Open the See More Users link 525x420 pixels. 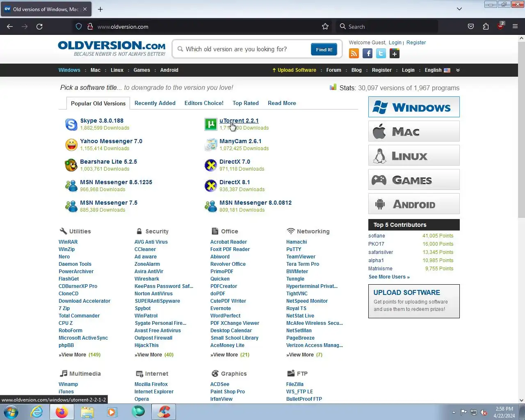tap(389, 277)
